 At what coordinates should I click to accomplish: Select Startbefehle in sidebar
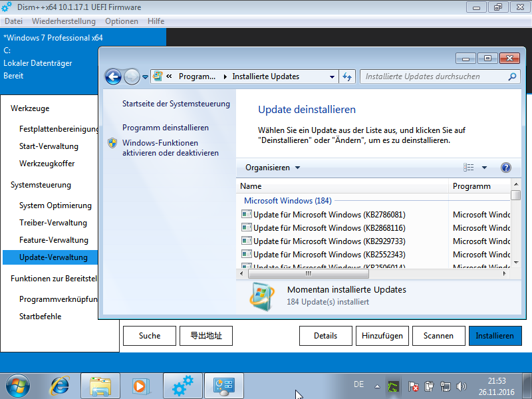(x=41, y=317)
